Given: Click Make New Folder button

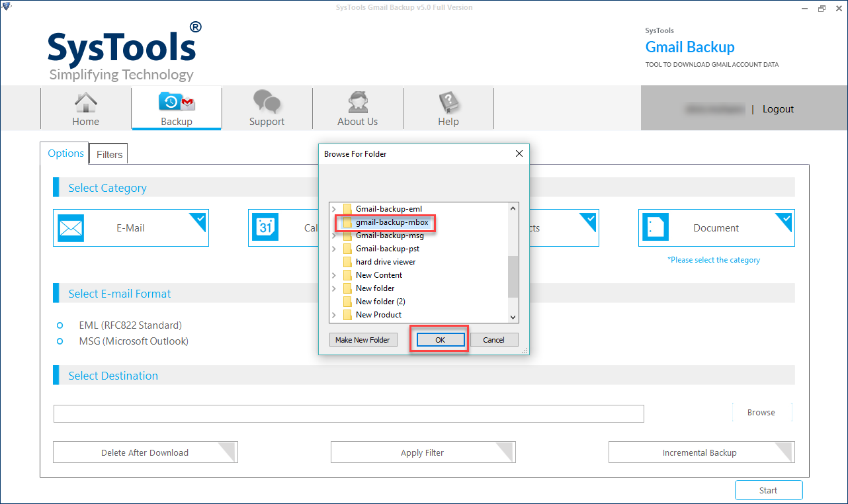Looking at the screenshot, I should point(362,340).
